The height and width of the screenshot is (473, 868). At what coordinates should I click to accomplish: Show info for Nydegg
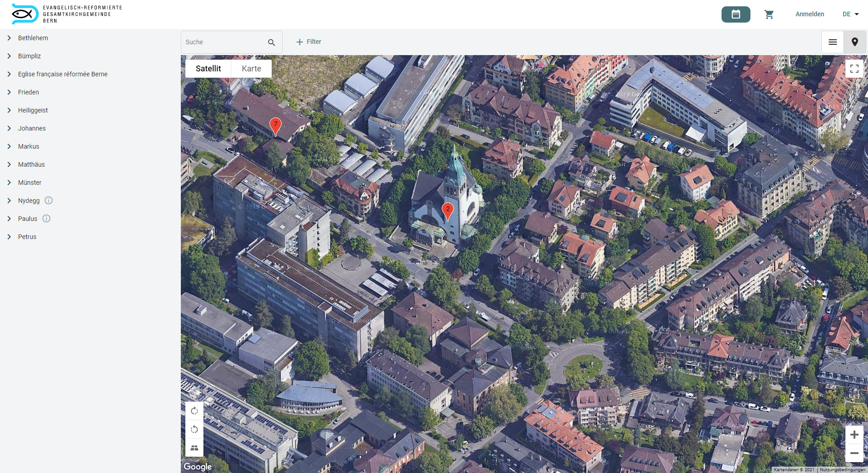point(49,201)
